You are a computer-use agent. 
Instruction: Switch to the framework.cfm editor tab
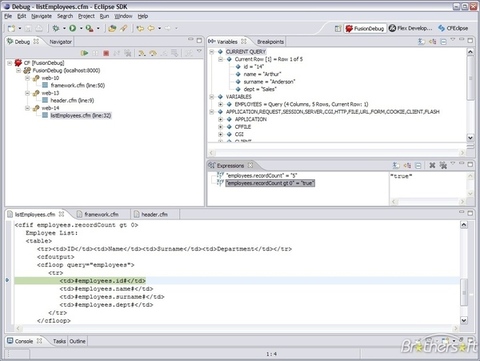pyautogui.click(x=97, y=214)
